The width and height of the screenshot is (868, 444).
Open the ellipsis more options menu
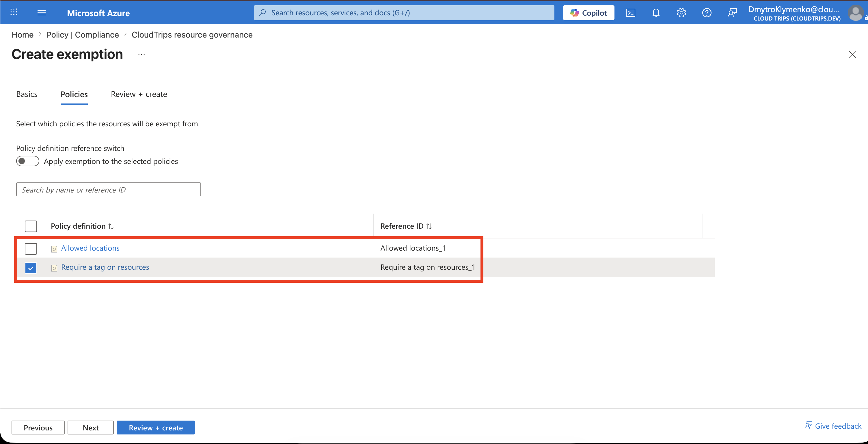point(141,54)
